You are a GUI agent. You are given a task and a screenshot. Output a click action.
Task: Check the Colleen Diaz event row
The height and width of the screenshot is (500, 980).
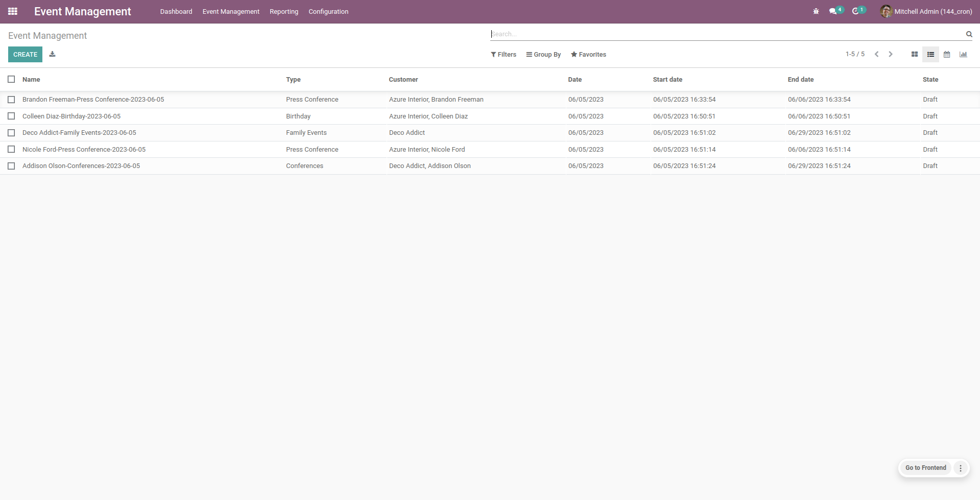click(11, 116)
